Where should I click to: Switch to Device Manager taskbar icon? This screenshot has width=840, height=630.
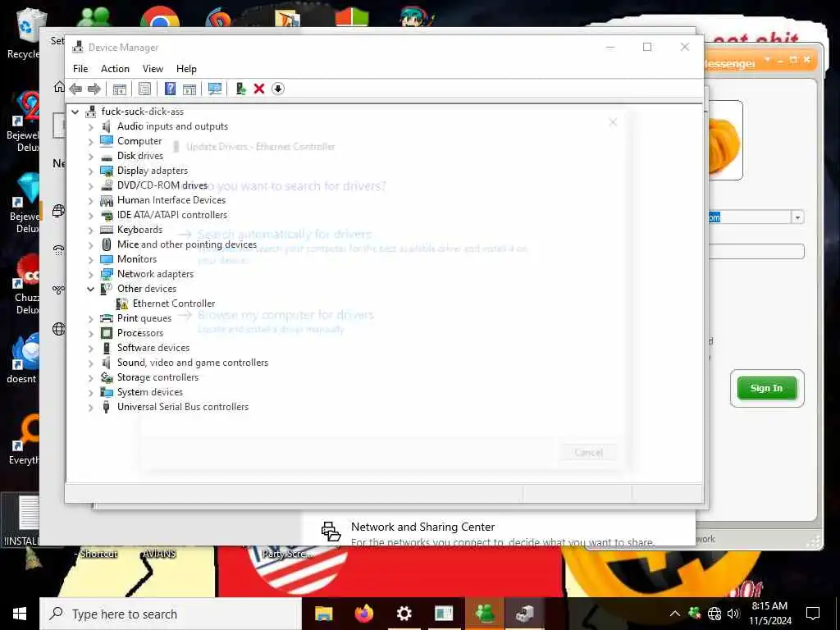525,614
